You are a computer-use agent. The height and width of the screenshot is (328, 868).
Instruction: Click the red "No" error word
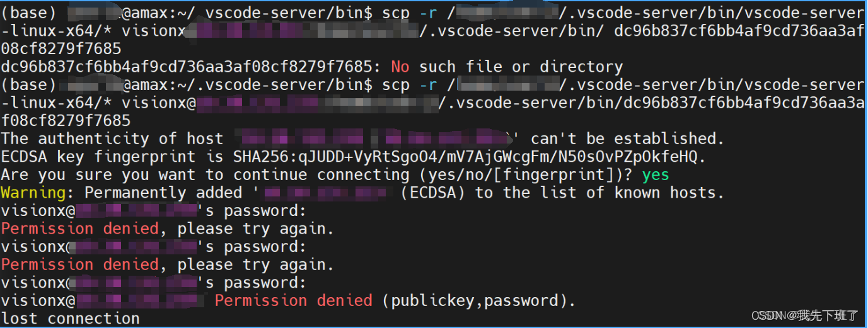[x=400, y=67]
